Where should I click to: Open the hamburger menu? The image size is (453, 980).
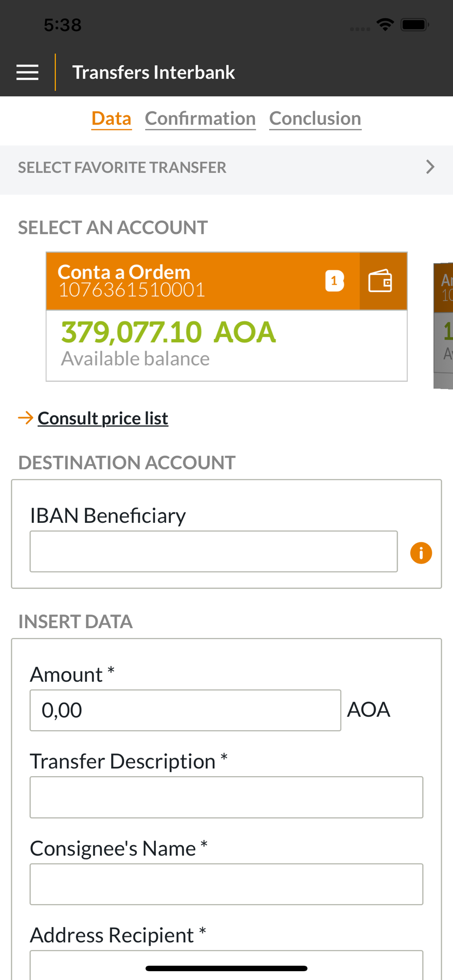tap(27, 73)
